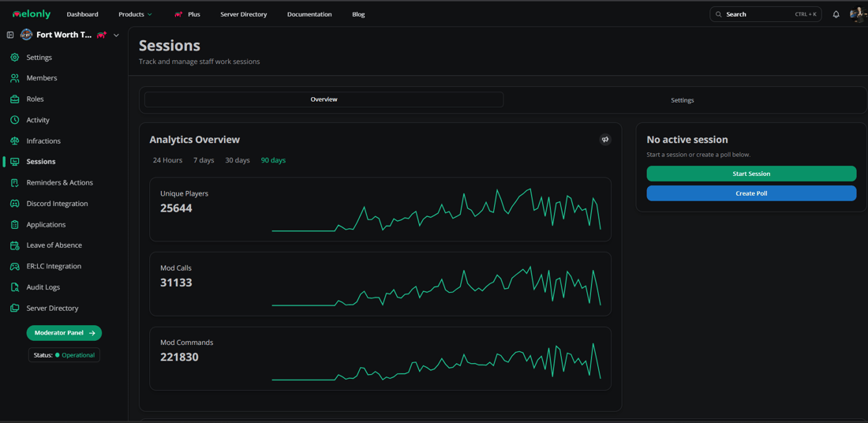Click the Unique Players chart line
Image resolution: width=868 pixels, height=423 pixels.
pos(436,210)
